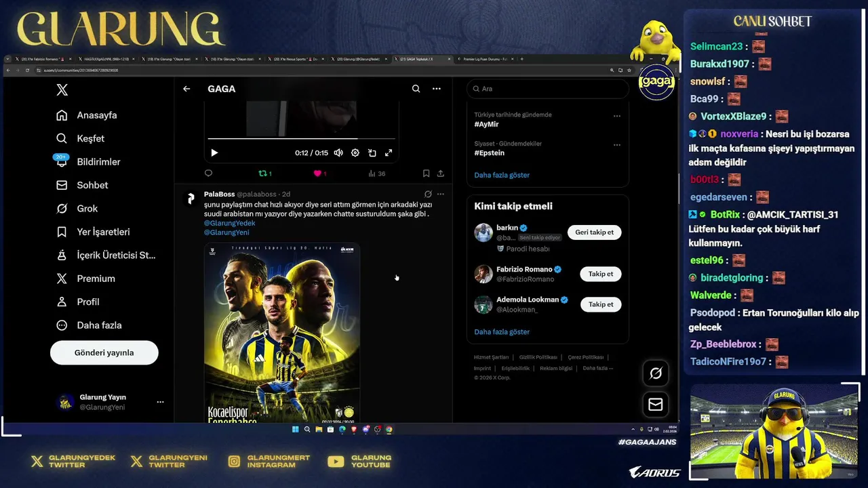Toggle like on the video post
Screen dimensions: 868x488
pos(319,174)
